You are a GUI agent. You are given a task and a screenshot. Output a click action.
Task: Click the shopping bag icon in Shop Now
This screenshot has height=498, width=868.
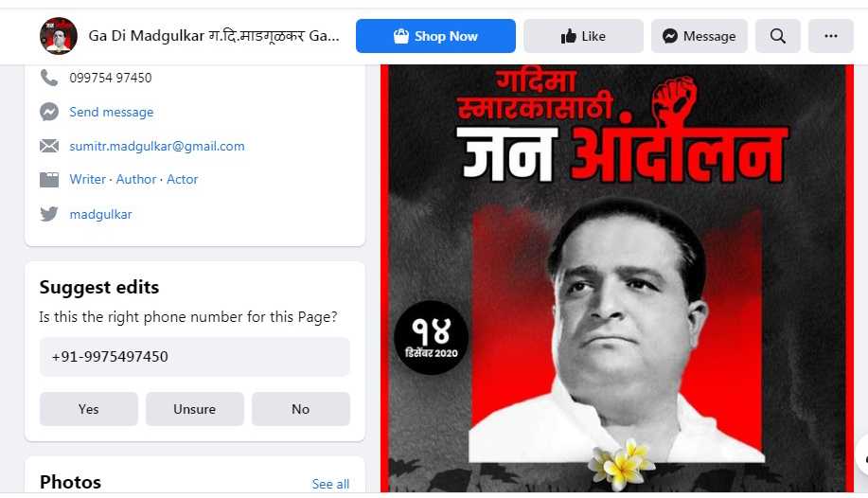coord(400,36)
